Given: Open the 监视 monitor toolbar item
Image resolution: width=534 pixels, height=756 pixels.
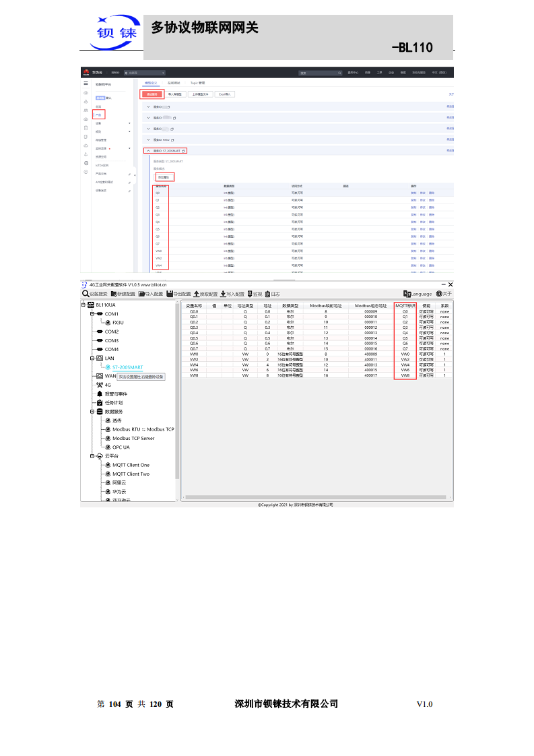Looking at the screenshot, I should click(x=255, y=294).
